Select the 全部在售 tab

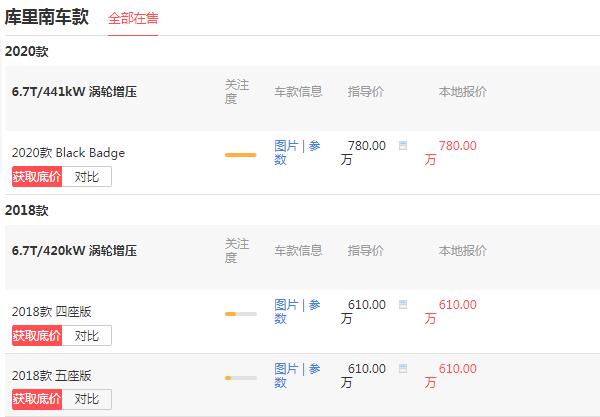click(x=133, y=18)
